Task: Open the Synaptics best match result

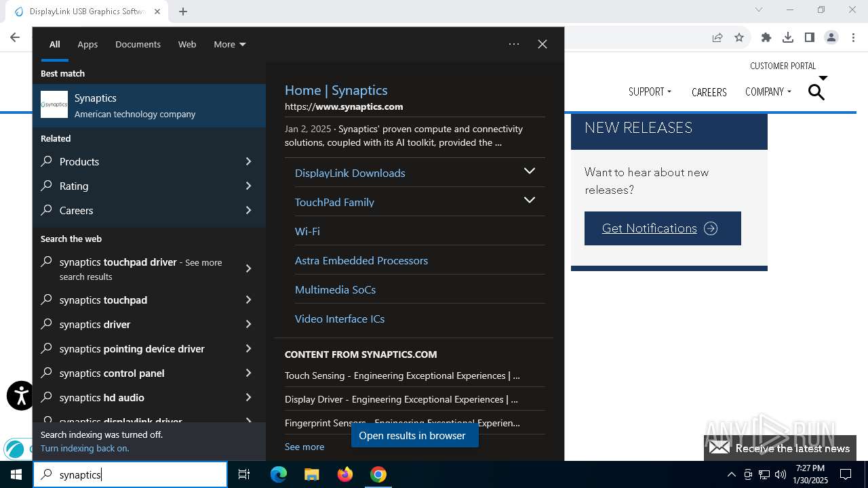Action: click(x=149, y=105)
